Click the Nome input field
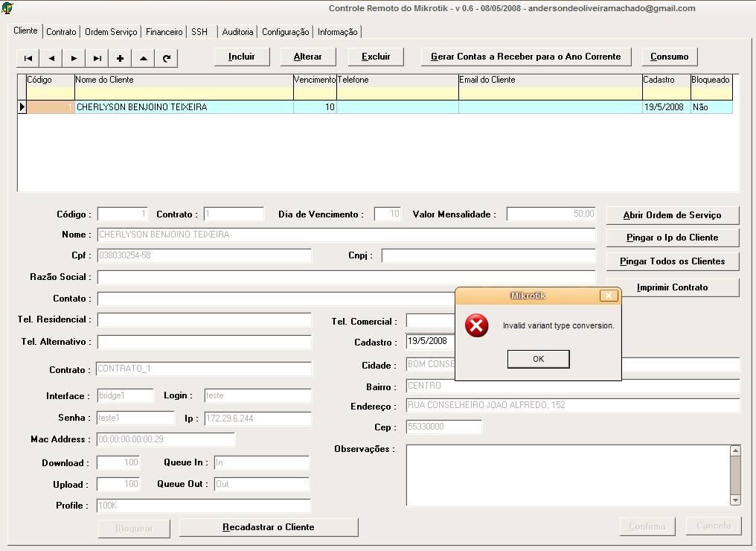This screenshot has height=551, width=756. 346,235
